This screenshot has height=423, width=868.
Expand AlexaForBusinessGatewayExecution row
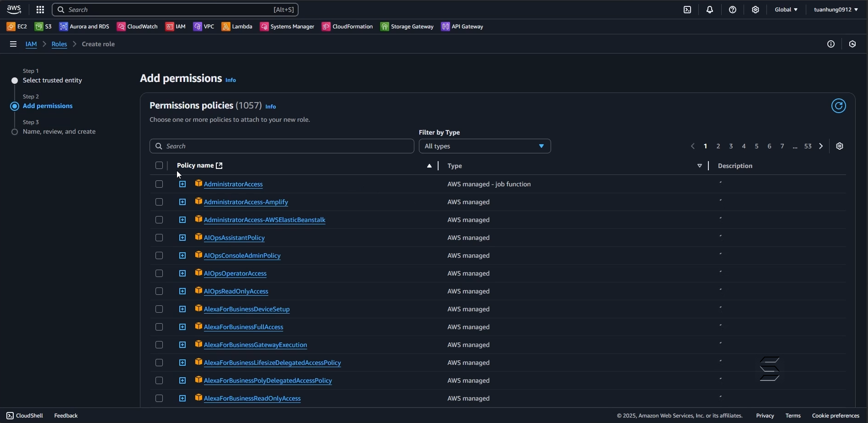[182, 345]
